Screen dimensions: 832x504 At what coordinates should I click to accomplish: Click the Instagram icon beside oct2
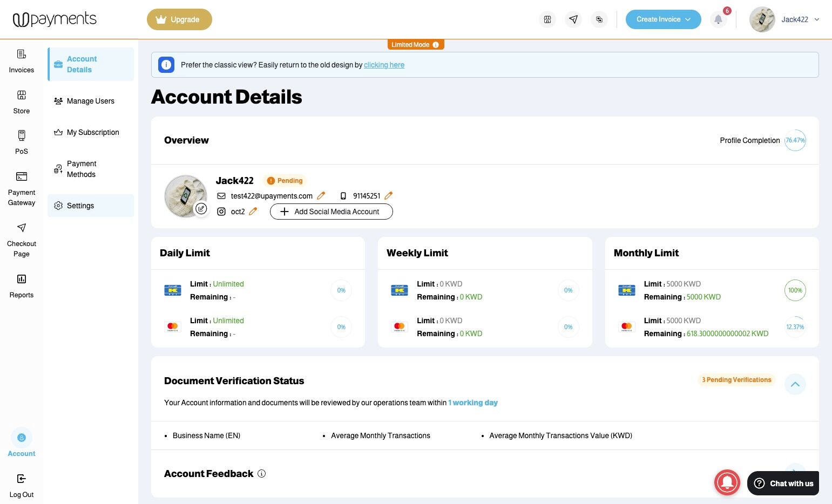[221, 212]
